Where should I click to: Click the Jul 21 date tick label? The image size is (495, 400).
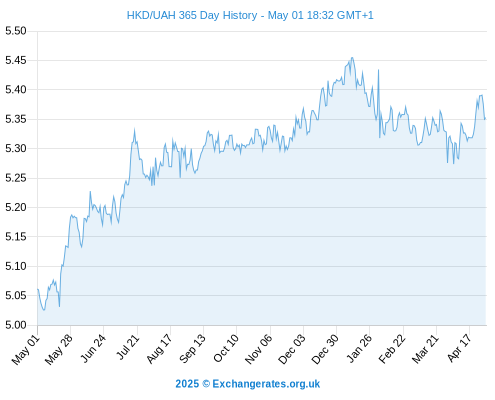point(128,347)
